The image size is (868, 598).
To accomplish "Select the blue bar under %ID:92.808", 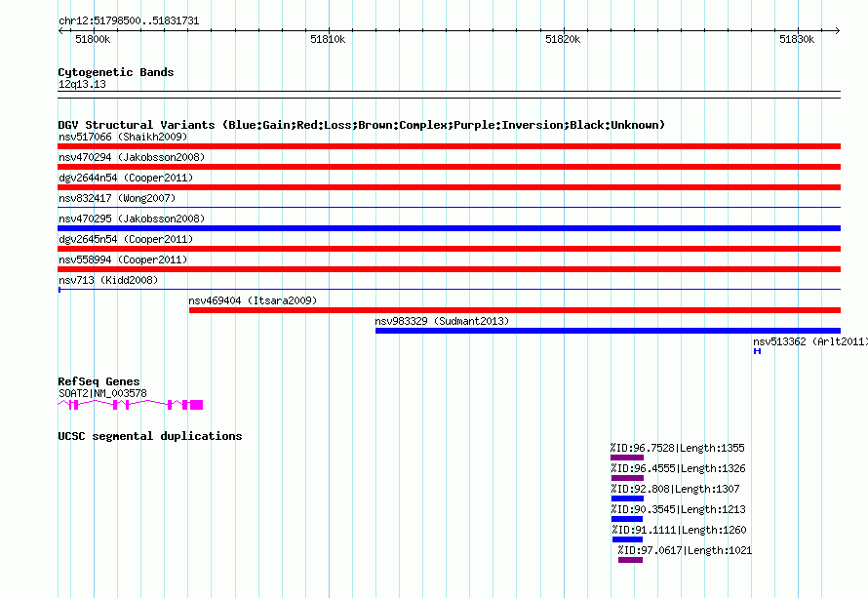I will point(627,498).
